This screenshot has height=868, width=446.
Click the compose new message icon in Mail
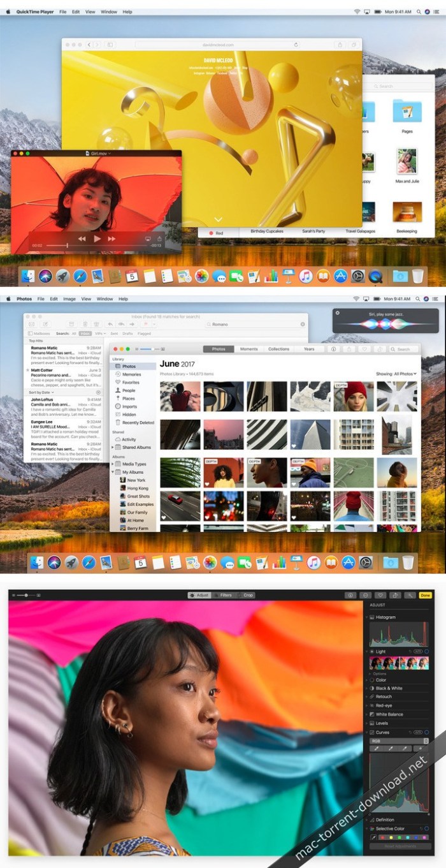pyautogui.click(x=46, y=324)
